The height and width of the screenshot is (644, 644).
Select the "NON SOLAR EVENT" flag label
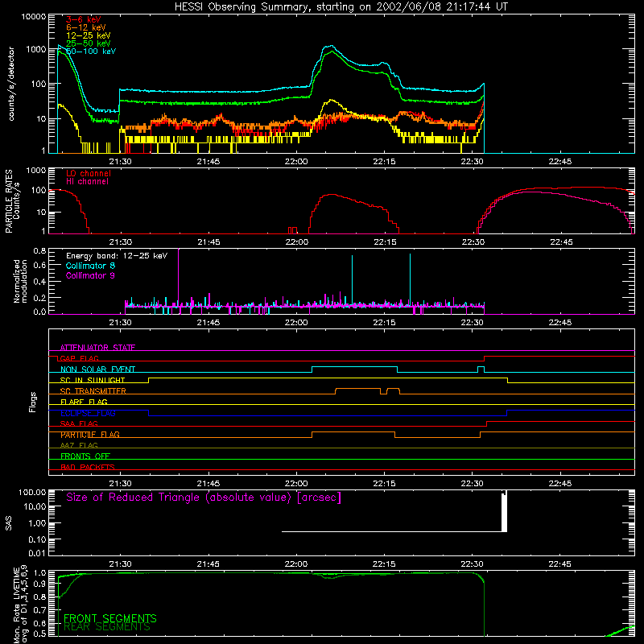[97, 369]
